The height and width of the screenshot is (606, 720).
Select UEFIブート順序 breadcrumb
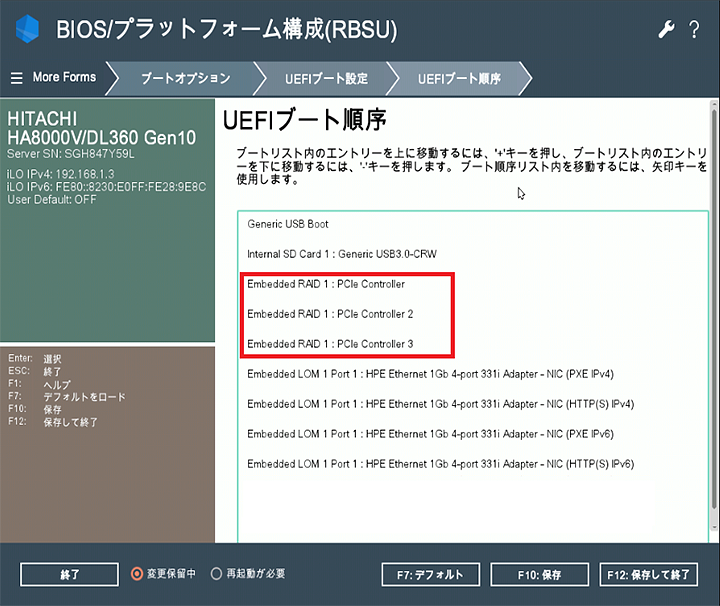[459, 79]
